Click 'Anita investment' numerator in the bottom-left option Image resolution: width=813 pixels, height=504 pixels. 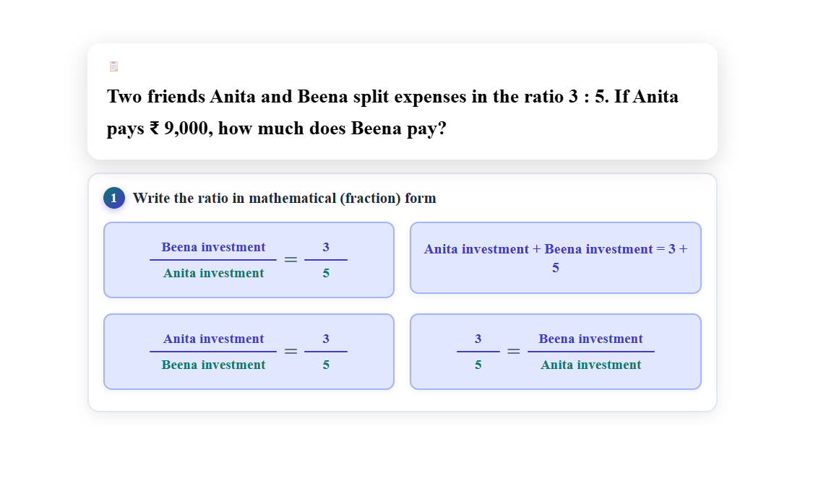(213, 339)
